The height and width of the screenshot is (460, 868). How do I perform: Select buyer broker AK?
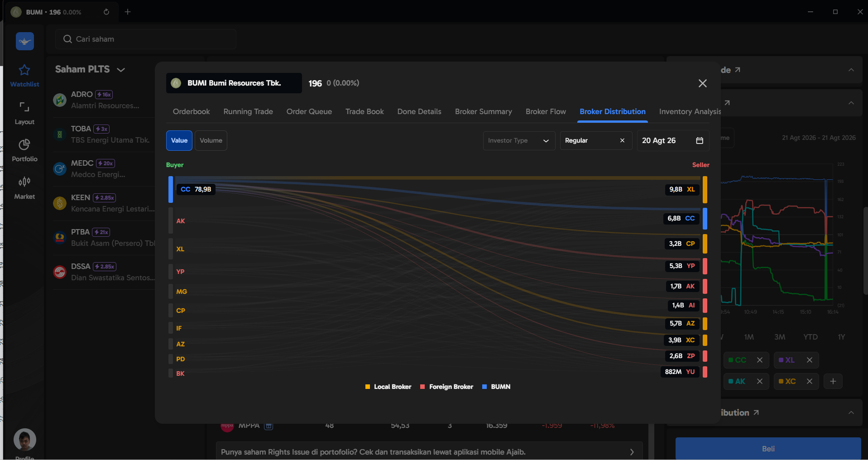[x=181, y=221]
